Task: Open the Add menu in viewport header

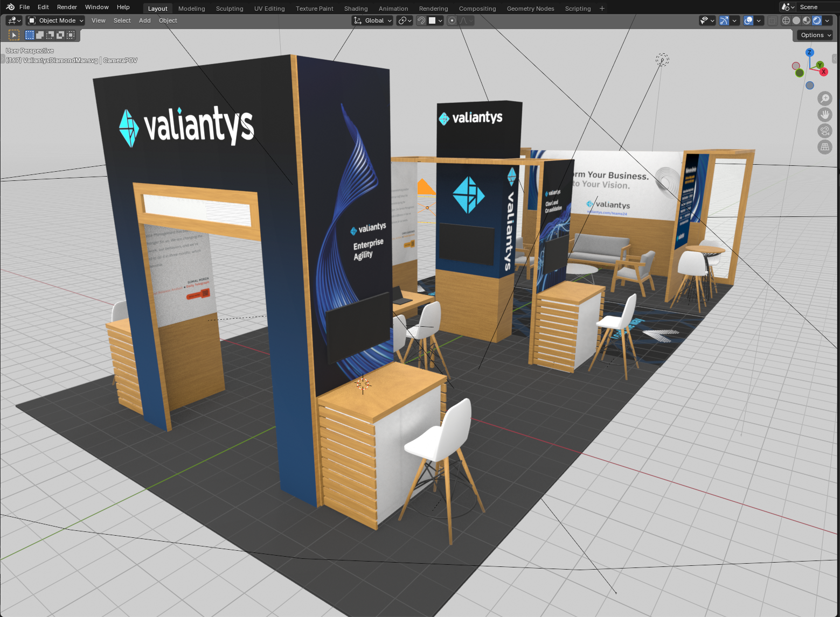Action: [x=144, y=20]
